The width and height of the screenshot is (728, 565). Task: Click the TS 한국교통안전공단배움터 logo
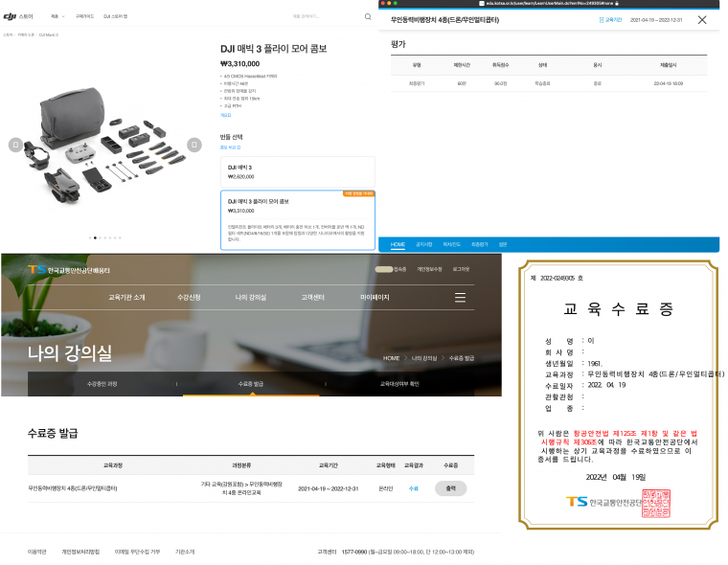click(x=69, y=270)
